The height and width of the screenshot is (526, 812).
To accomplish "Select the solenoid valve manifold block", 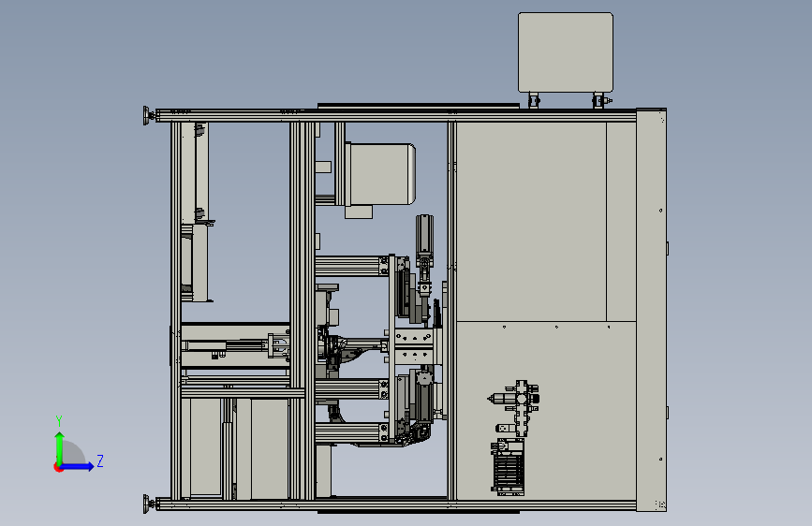I will tap(508, 467).
